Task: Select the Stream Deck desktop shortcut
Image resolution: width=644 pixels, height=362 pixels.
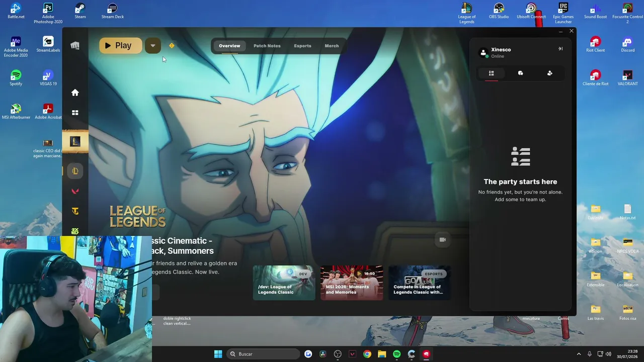Action: (112, 11)
